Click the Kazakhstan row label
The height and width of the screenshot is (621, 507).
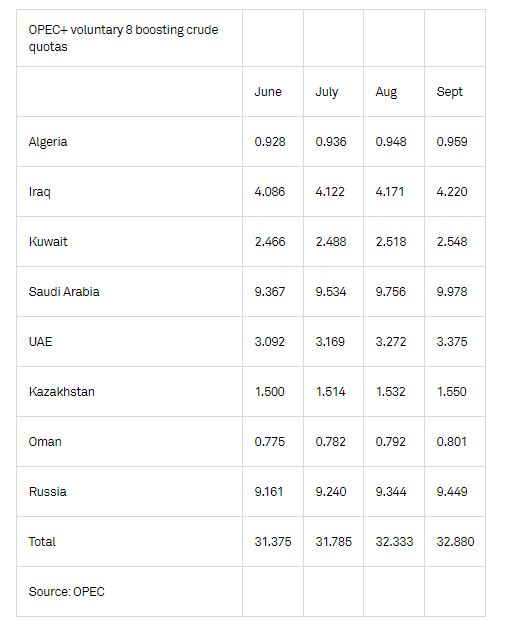pyautogui.click(x=61, y=392)
